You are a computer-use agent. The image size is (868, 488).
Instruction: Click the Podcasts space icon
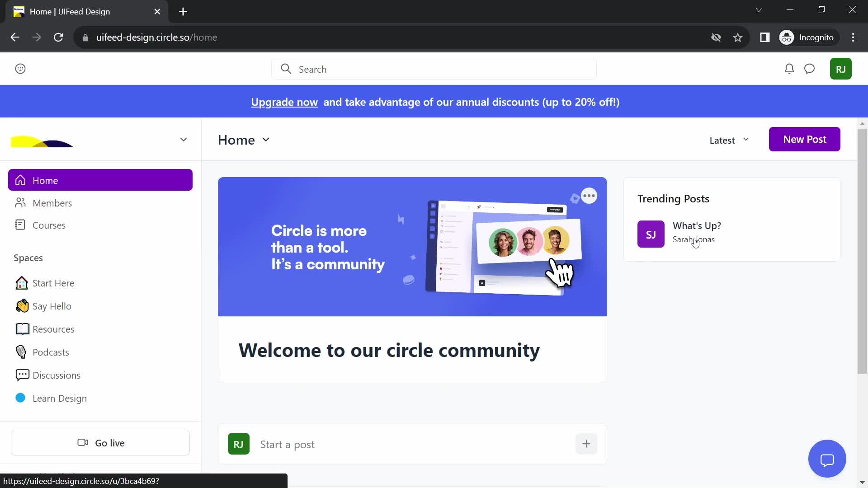click(21, 352)
